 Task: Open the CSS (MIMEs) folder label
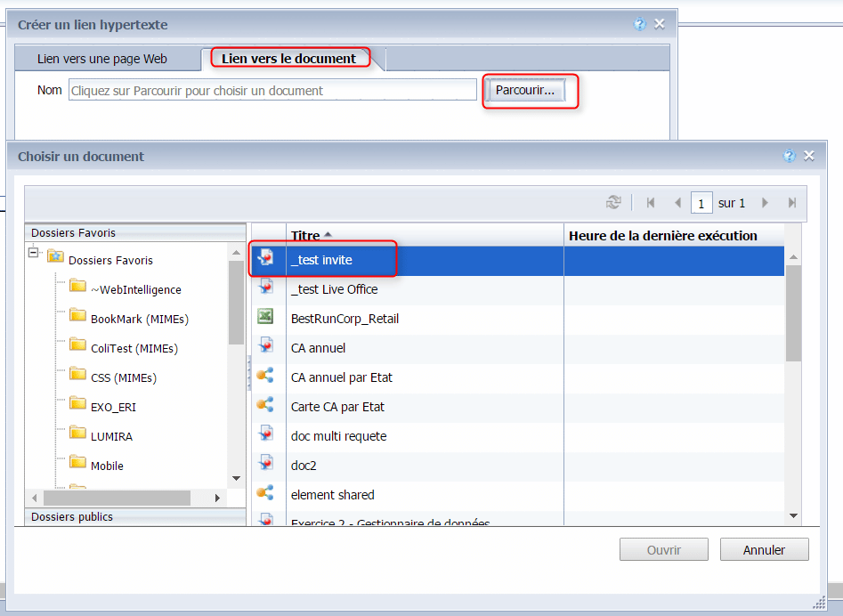[124, 377]
